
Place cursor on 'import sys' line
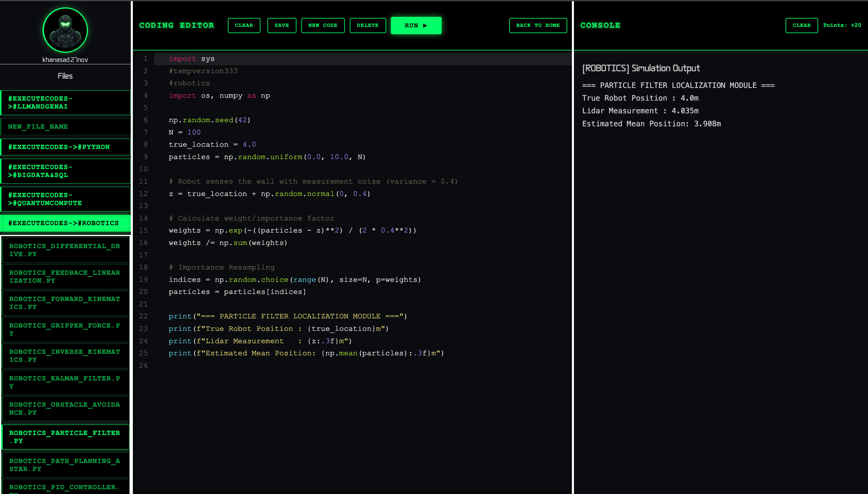(192, 59)
